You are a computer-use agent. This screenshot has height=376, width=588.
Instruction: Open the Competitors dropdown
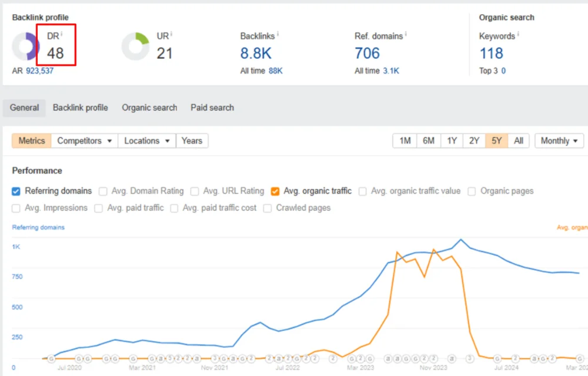(84, 140)
